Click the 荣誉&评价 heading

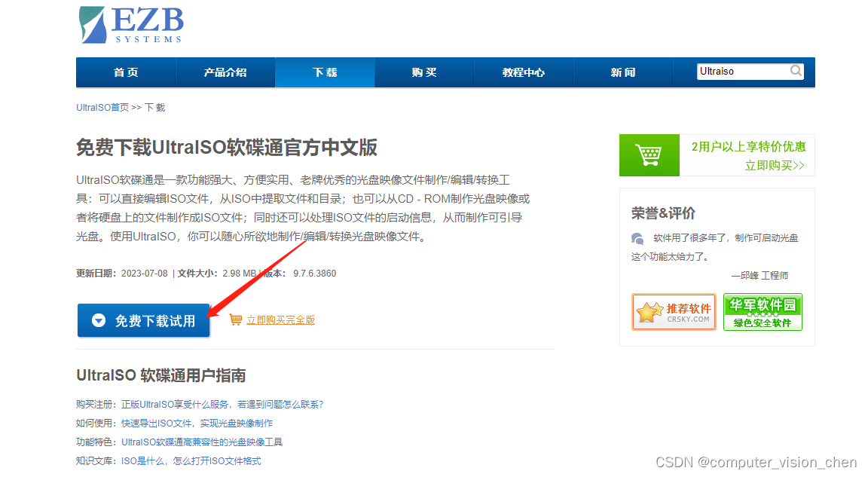663,213
